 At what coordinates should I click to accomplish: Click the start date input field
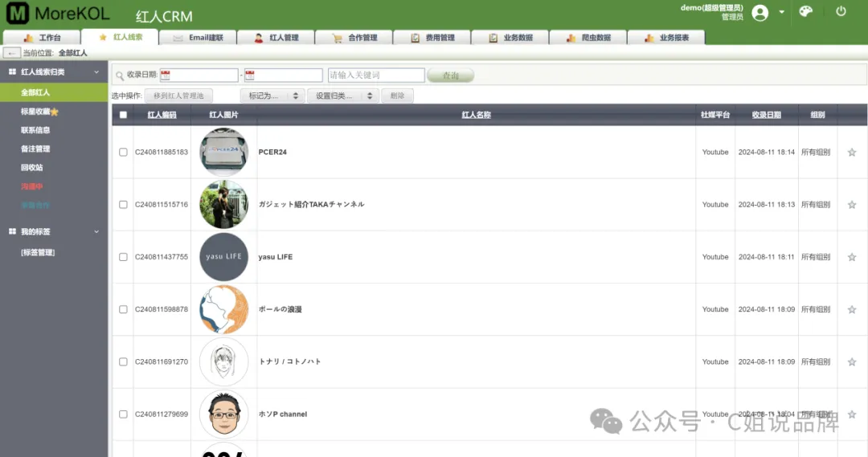pyautogui.click(x=199, y=75)
